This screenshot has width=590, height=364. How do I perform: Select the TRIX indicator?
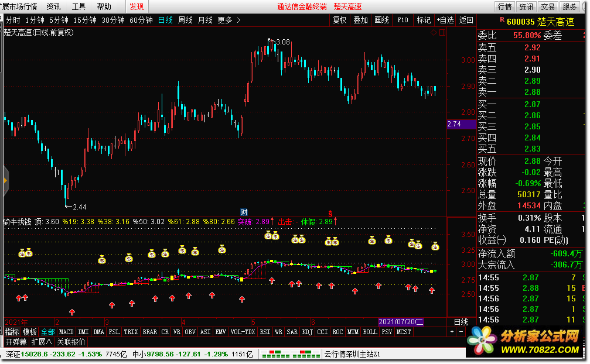[131, 332]
